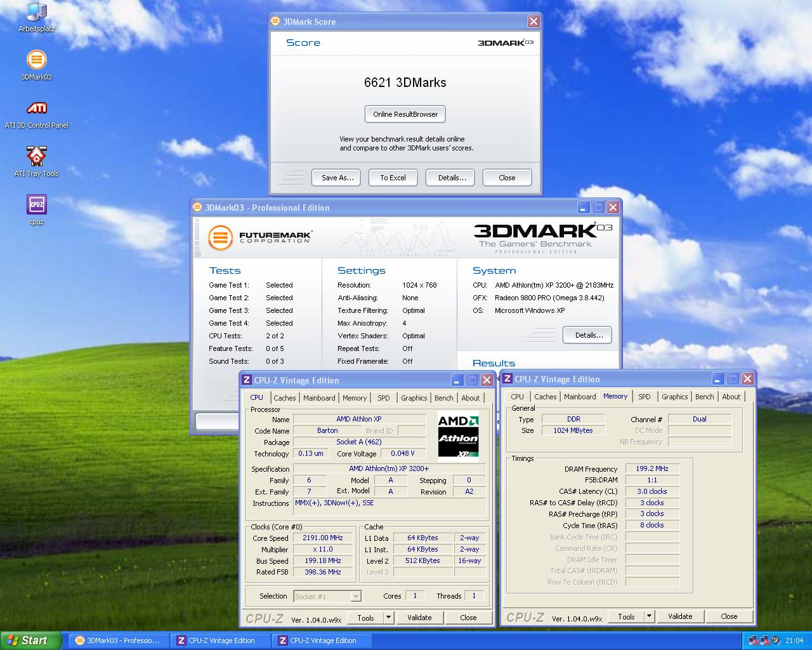Open System Details... in 3DMark03 window
Image resolution: width=812 pixels, height=650 pixels.
coord(588,335)
